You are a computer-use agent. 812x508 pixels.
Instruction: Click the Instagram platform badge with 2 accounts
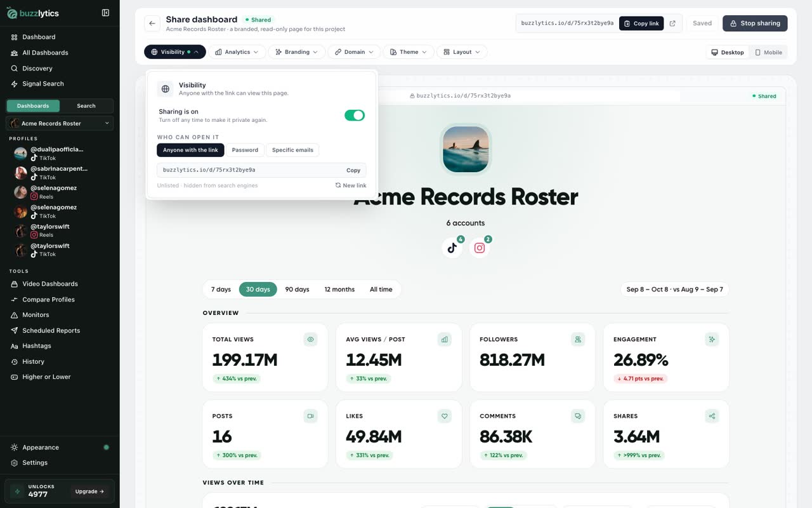pos(480,248)
